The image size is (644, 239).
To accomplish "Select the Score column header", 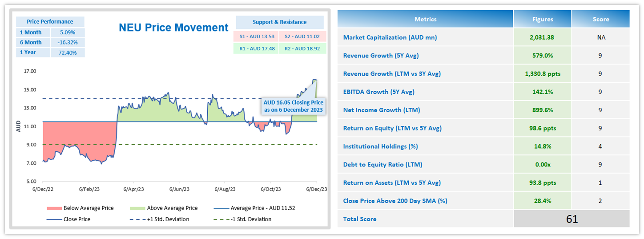I will coord(600,19).
